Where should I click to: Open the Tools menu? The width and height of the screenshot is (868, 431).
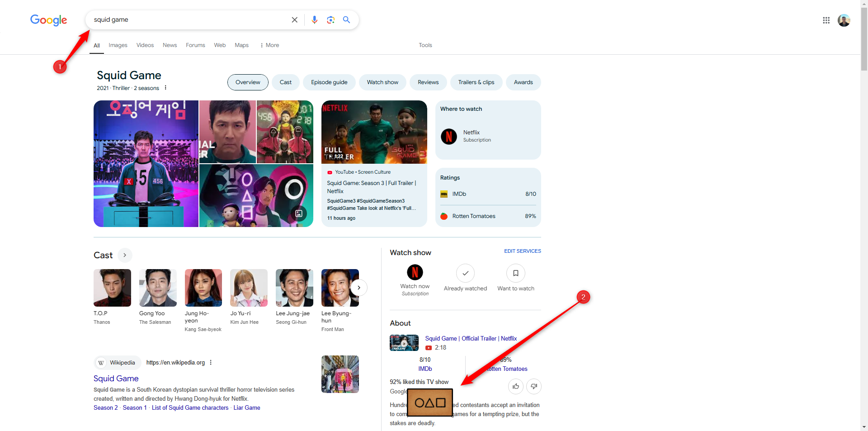pyautogui.click(x=425, y=45)
